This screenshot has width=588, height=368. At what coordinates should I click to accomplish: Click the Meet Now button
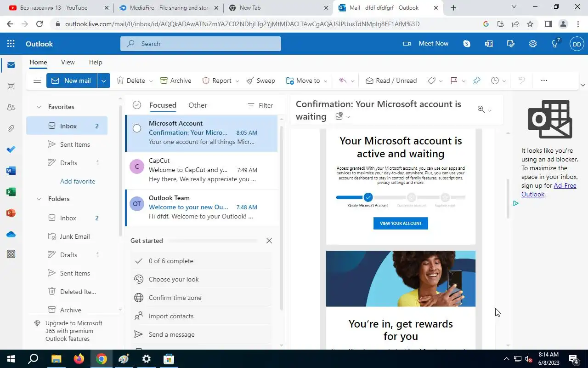click(426, 44)
